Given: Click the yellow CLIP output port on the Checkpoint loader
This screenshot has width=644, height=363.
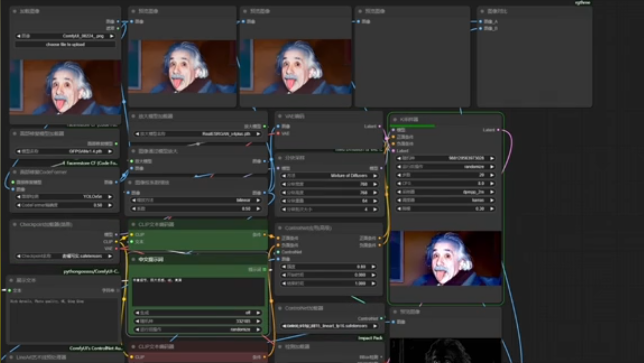Looking at the screenshot, I should tap(117, 241).
